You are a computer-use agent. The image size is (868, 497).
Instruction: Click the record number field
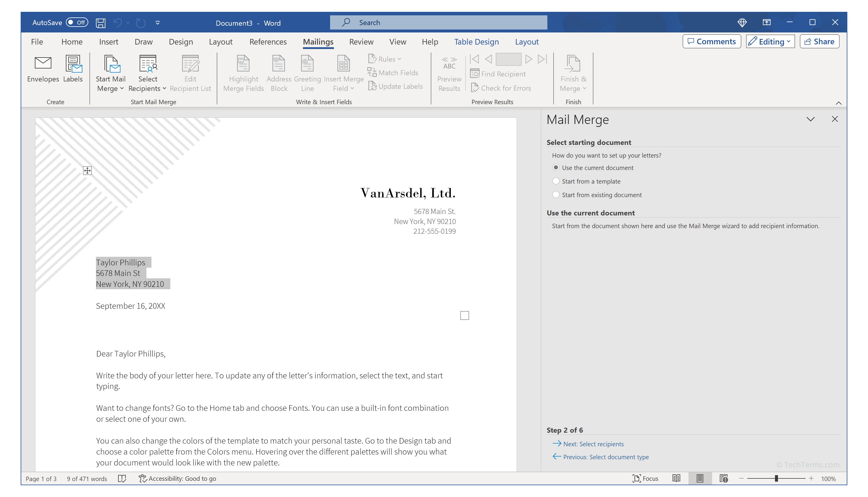click(508, 59)
